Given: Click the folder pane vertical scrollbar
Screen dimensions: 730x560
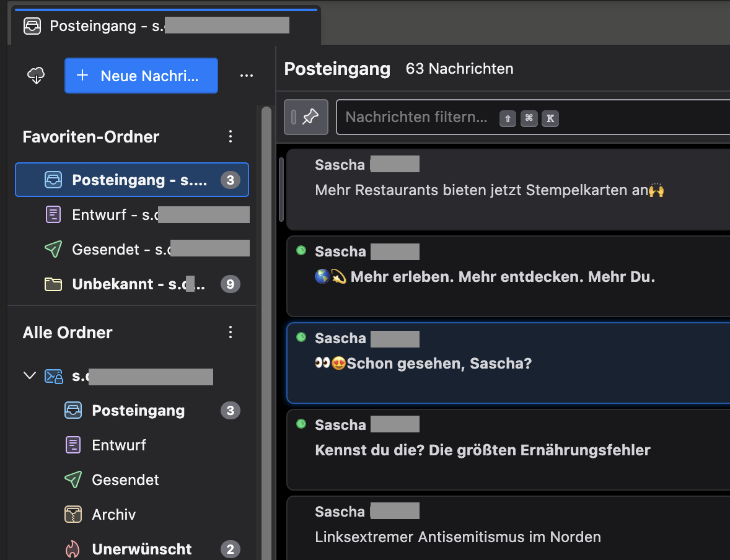Looking at the screenshot, I should pyautogui.click(x=266, y=310).
